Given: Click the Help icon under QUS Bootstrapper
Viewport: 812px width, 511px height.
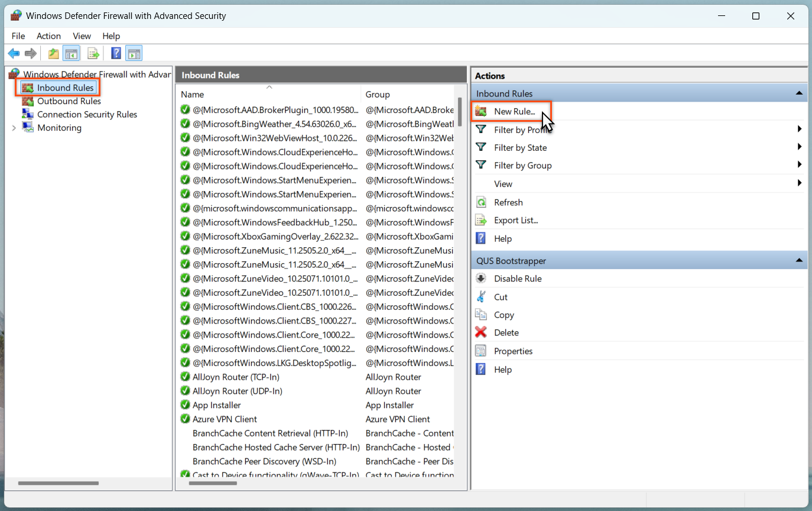Looking at the screenshot, I should 481,369.
